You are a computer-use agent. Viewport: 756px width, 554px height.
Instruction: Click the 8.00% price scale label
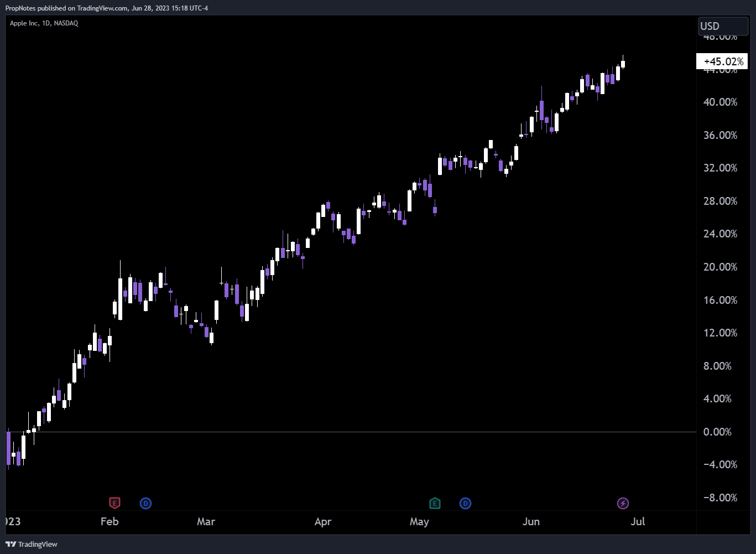click(717, 366)
